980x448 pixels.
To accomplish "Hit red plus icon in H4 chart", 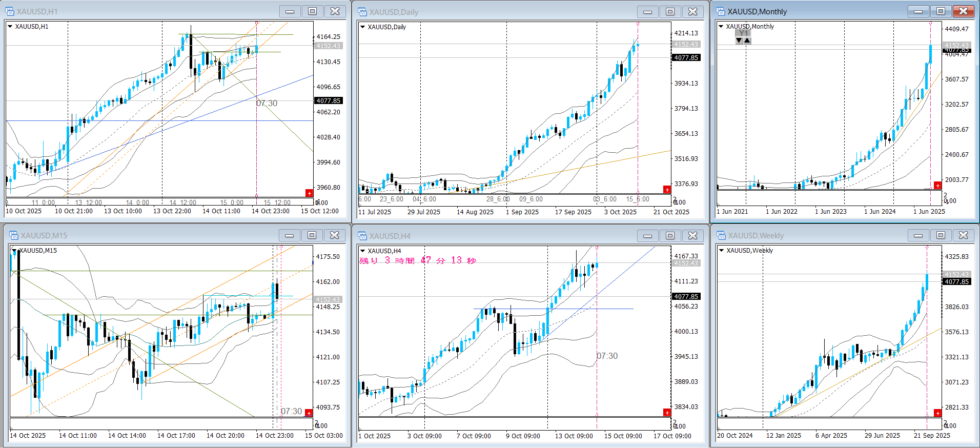I will (667, 413).
